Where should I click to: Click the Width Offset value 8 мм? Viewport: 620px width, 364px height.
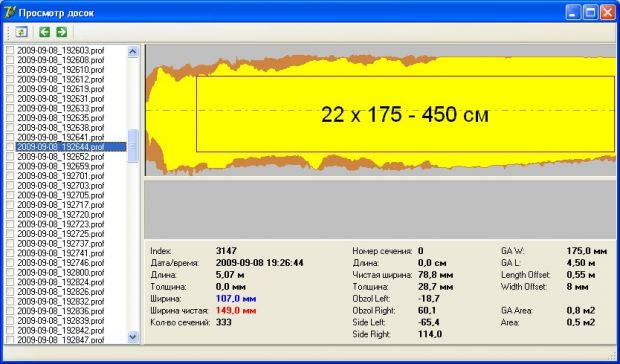click(x=577, y=287)
